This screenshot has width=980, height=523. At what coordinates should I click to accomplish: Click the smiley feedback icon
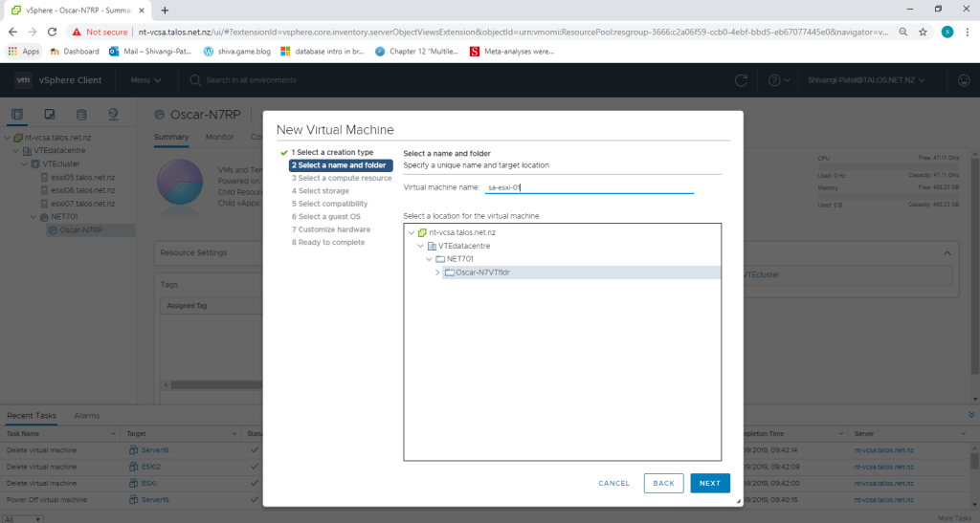(963, 80)
